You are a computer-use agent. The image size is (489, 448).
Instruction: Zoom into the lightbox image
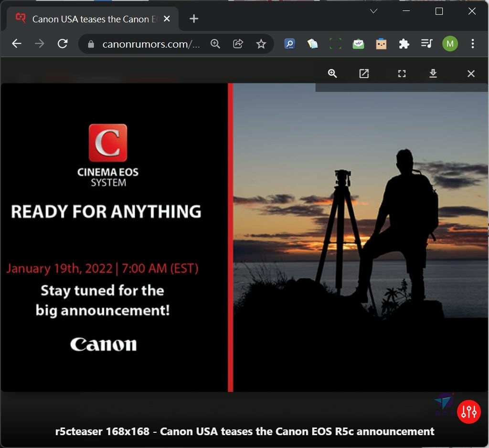pyautogui.click(x=332, y=73)
